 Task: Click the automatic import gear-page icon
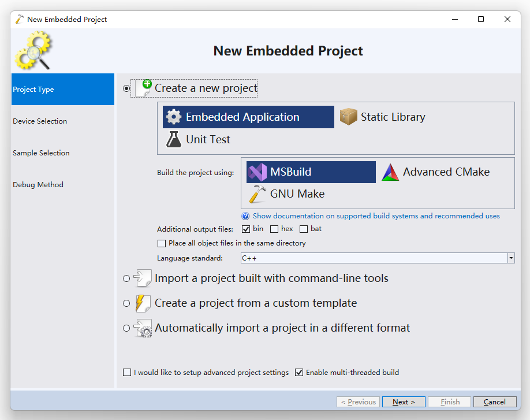pyautogui.click(x=143, y=328)
